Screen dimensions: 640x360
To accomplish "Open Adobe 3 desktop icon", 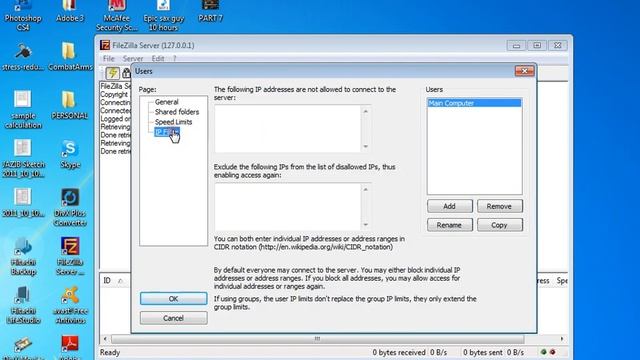I will [70, 12].
